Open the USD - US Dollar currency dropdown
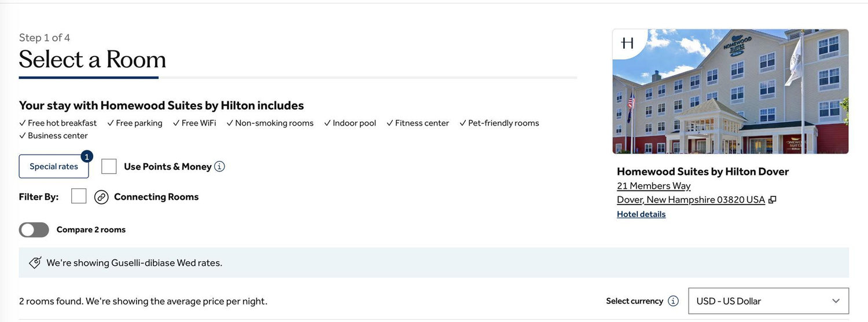Screen dimensions: 868x322 [768, 301]
